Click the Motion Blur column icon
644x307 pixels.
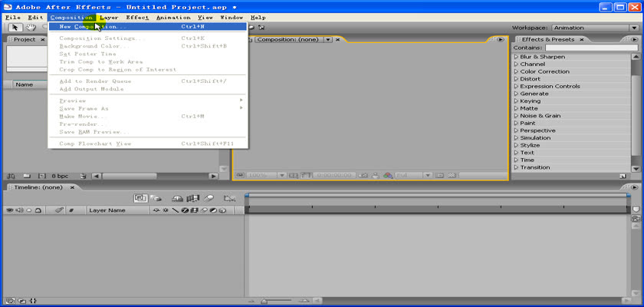click(x=204, y=210)
